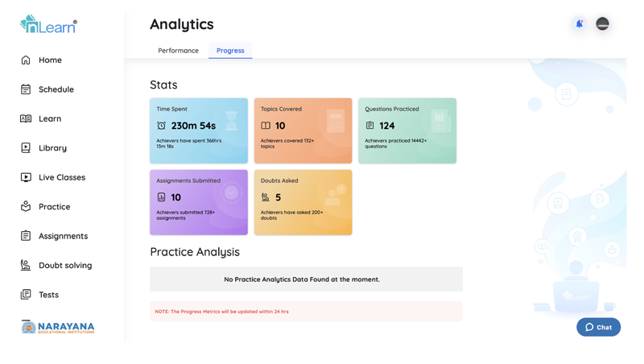Select the Learn book icon

26,119
